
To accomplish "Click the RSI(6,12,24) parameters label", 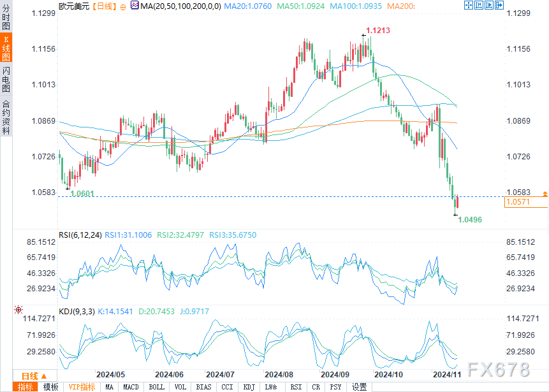I will [80, 235].
